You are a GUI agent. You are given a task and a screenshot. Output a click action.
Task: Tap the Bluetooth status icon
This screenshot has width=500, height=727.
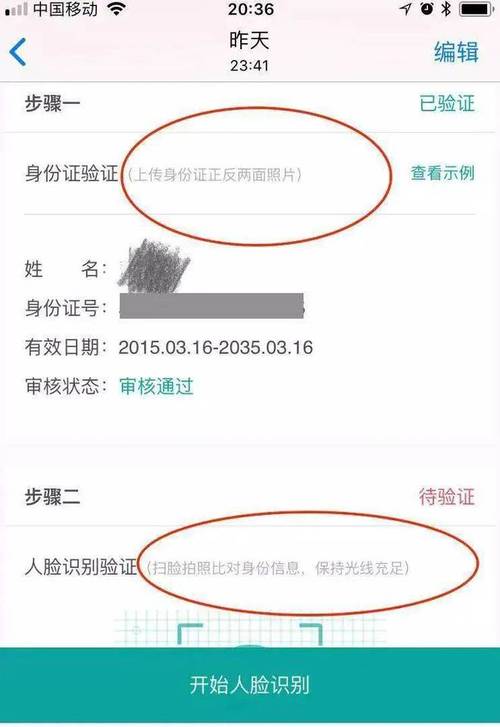446,9
